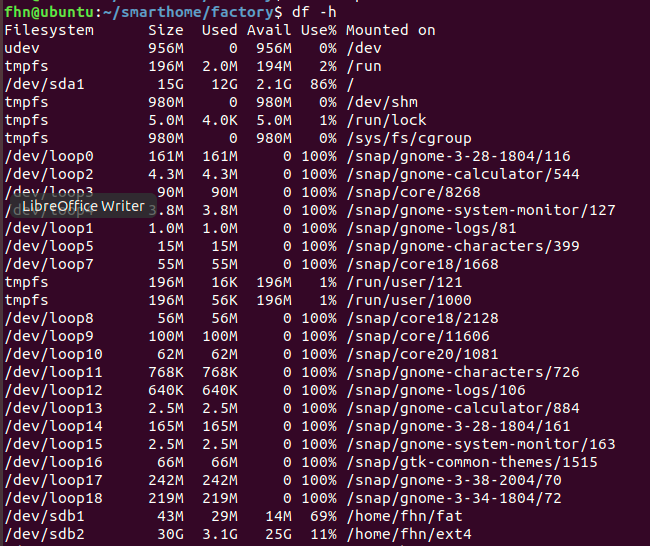Click the '768K' size value for loop11
This screenshot has height=546, width=650.
(166, 373)
